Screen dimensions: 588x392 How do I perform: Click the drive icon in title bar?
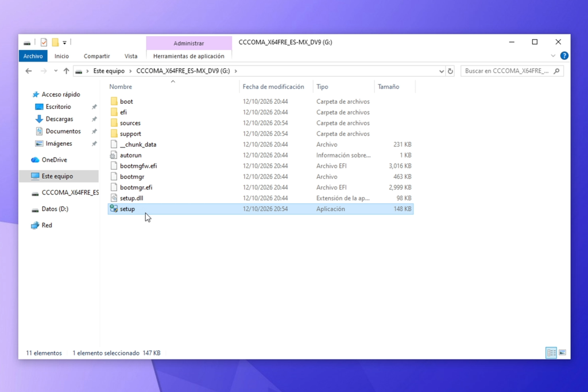point(27,43)
